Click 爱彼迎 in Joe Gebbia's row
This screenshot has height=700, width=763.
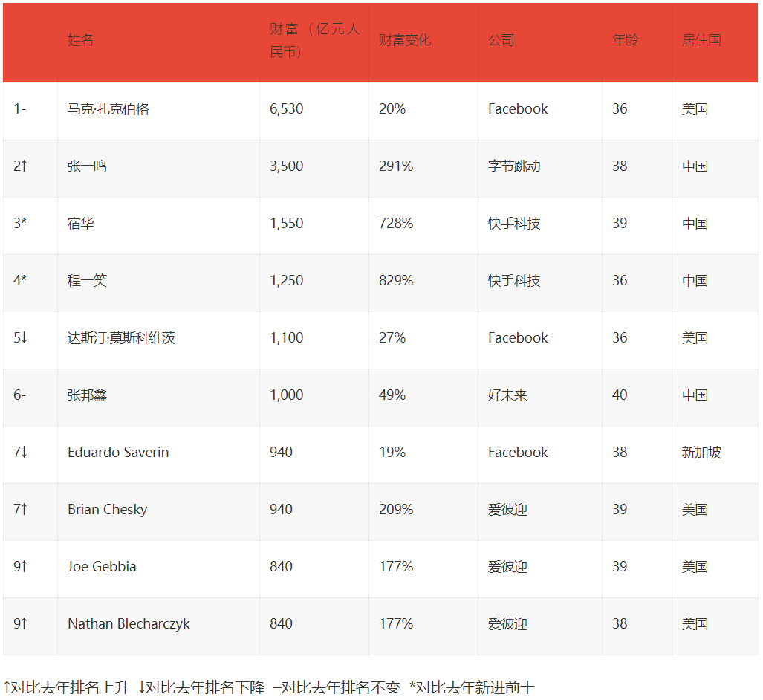click(x=509, y=567)
